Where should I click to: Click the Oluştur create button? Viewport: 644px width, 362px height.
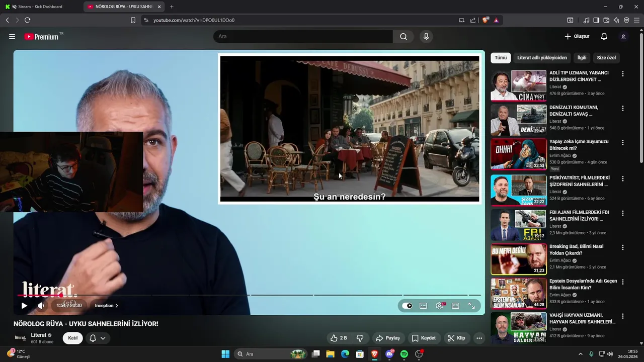click(x=577, y=37)
